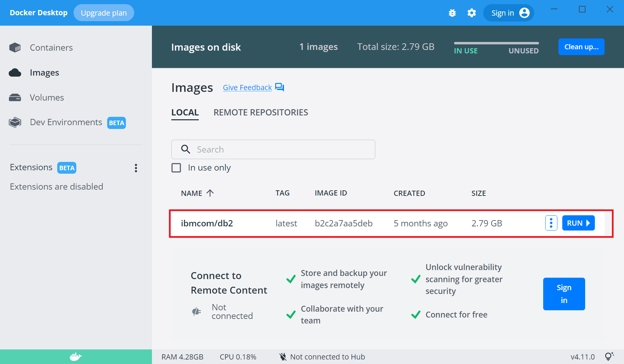Click the Images cloud sidebar icon
Viewport: 624px width, 364px height.
tap(15, 72)
